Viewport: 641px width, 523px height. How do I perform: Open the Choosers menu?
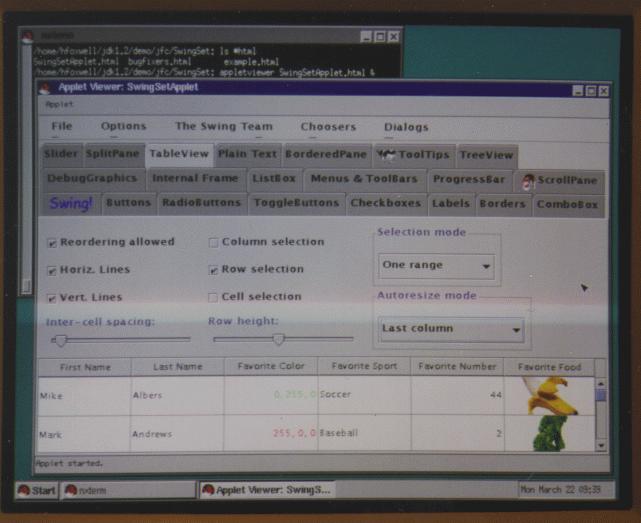tap(328, 127)
